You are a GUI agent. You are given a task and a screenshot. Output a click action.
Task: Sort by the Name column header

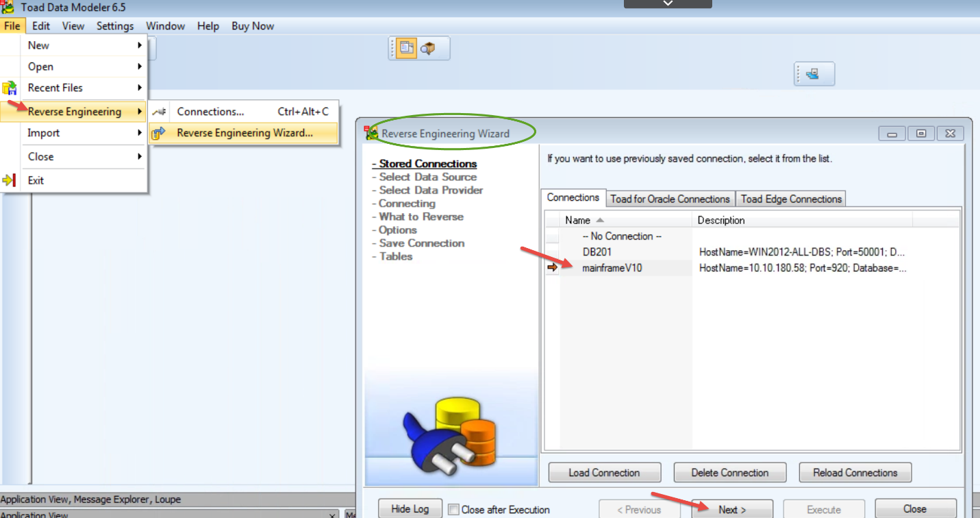(x=627, y=220)
